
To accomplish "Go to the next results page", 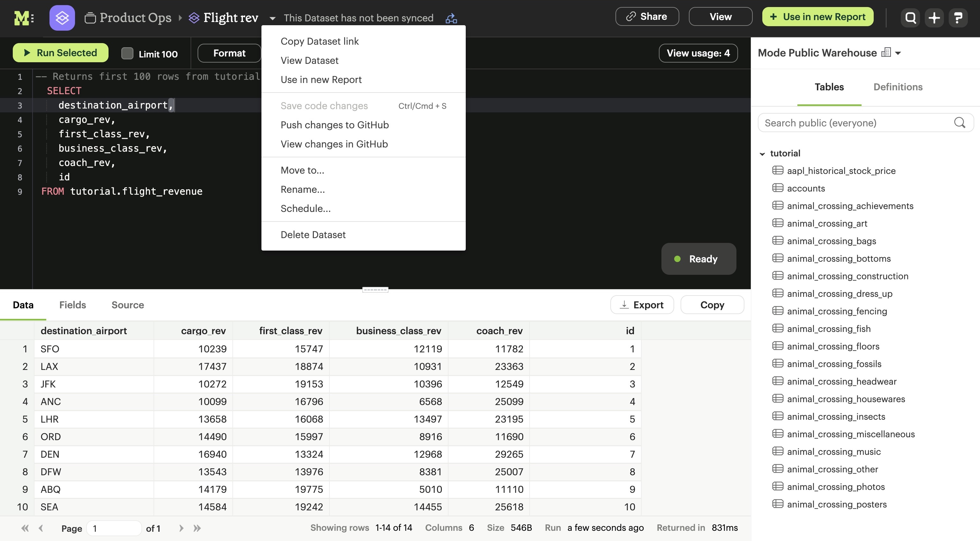I will (x=181, y=528).
